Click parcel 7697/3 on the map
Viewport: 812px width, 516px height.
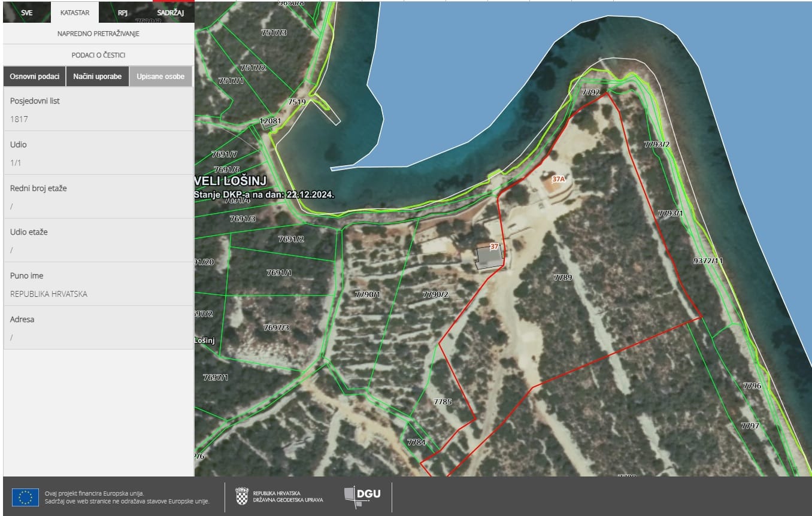click(276, 327)
